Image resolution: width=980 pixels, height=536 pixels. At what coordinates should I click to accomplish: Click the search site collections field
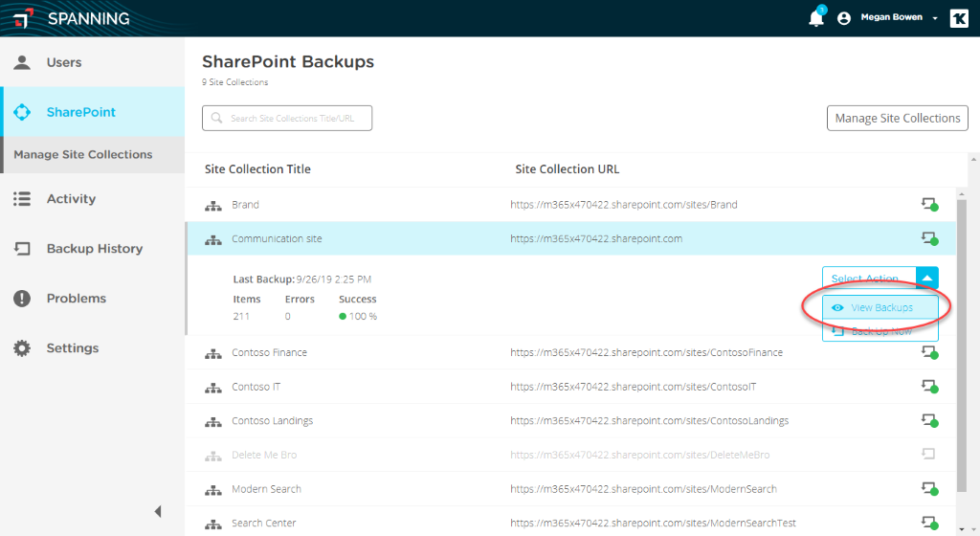287,118
